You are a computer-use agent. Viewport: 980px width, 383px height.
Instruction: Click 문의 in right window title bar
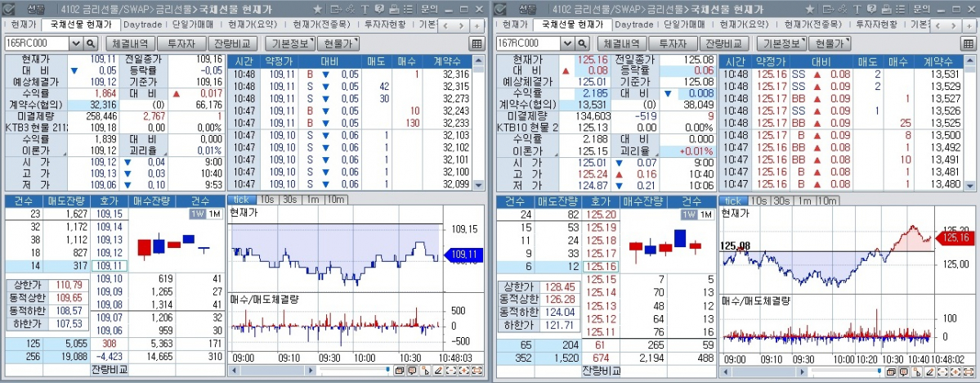(921, 9)
